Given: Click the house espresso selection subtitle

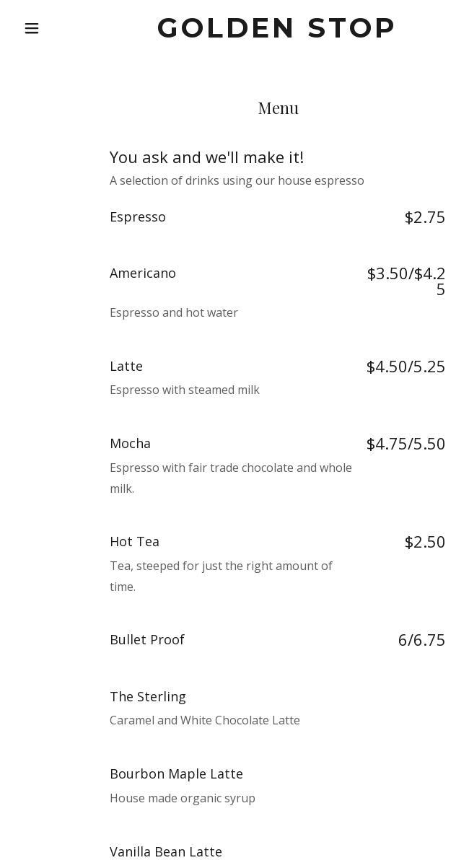Looking at the screenshot, I should pyautogui.click(x=237, y=180).
